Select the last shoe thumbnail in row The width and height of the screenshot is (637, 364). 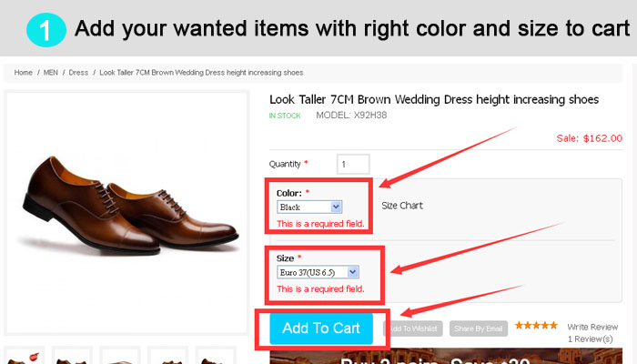coord(216,356)
